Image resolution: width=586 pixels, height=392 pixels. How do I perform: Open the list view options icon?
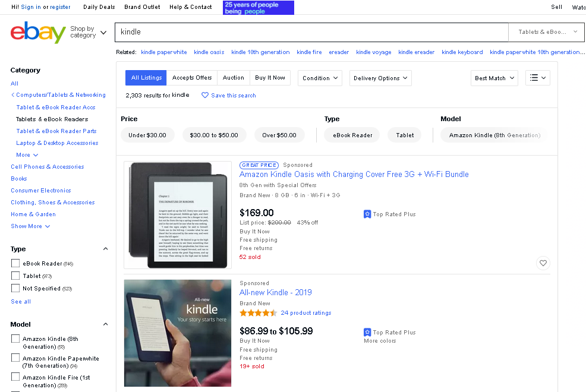(537, 78)
